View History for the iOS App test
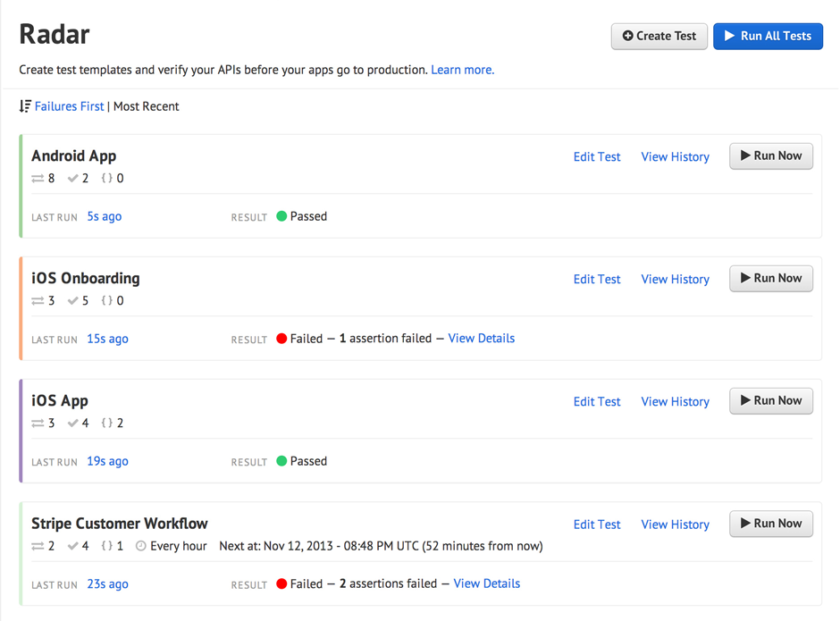 (x=675, y=401)
